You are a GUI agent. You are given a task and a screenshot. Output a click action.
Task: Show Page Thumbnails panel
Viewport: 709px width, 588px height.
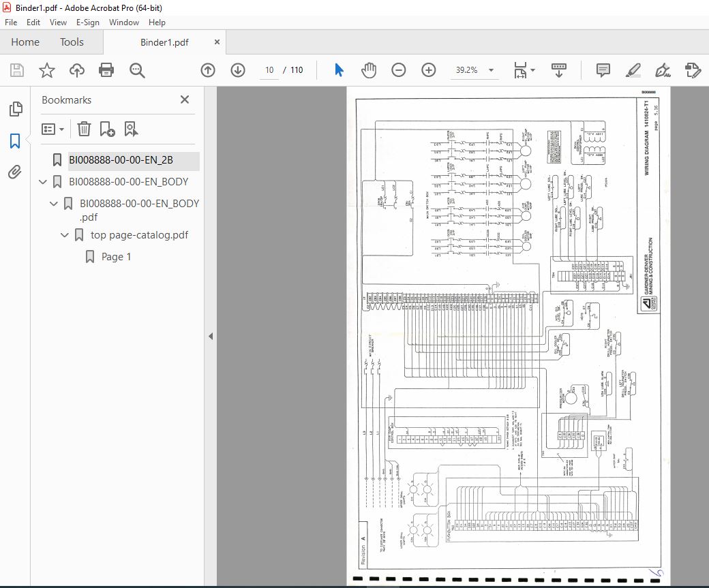(16, 109)
